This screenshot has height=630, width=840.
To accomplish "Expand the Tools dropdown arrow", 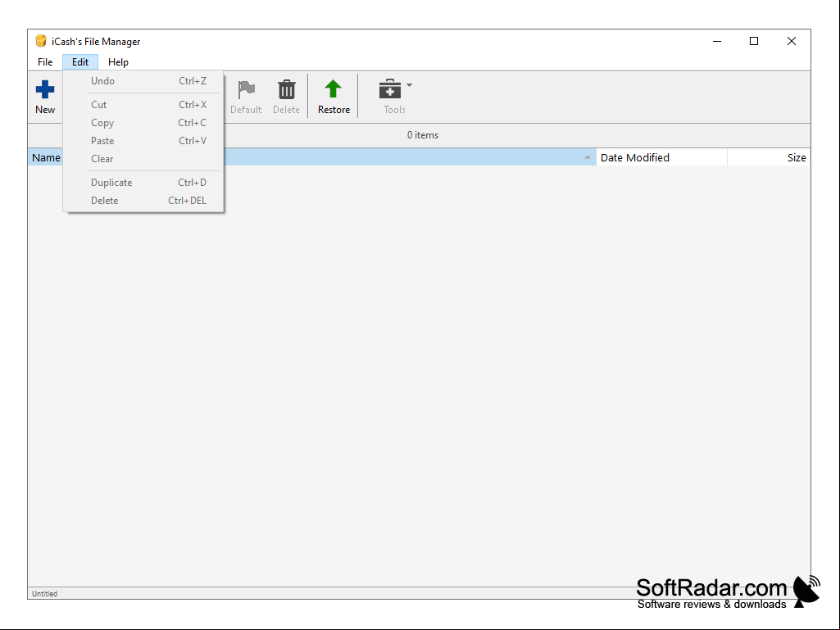I will [409, 84].
